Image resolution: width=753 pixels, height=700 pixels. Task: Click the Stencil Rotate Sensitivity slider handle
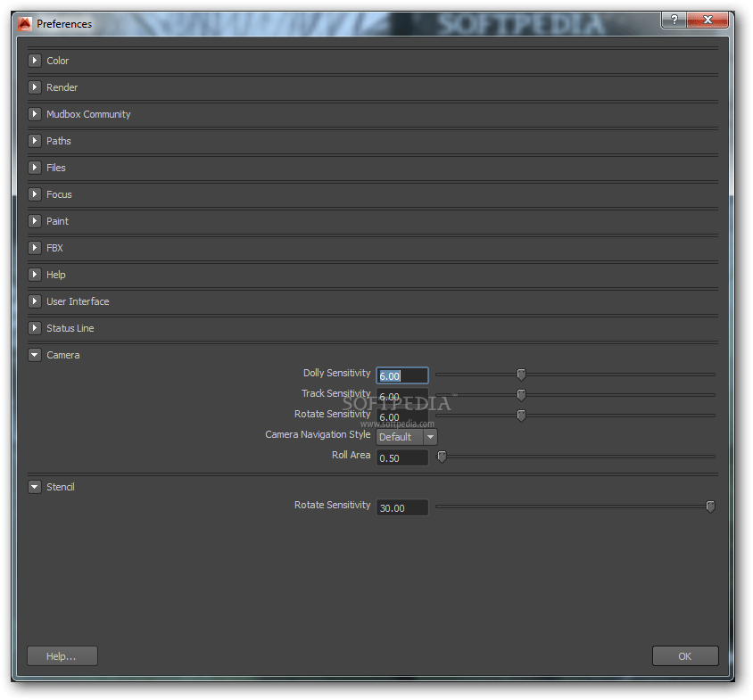tap(710, 506)
